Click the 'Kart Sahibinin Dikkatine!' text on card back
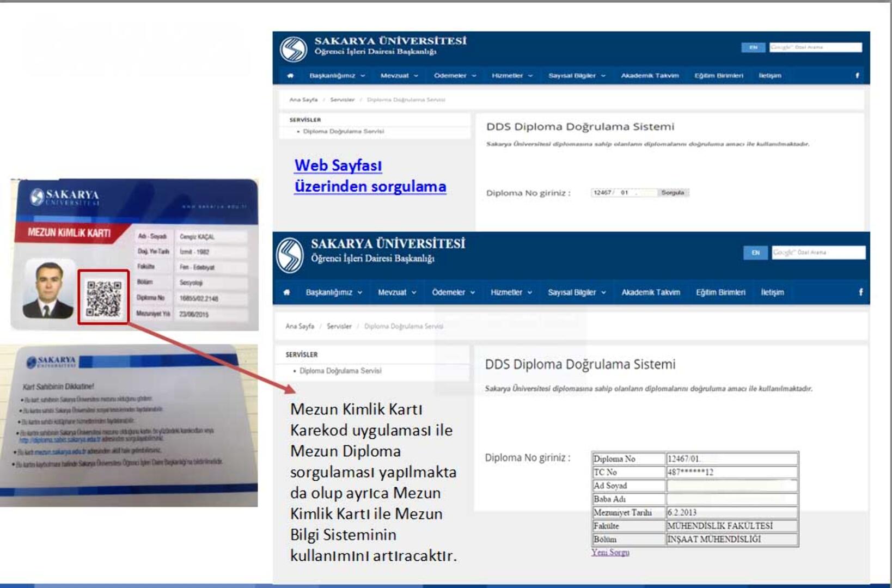The image size is (892, 588). click(x=58, y=387)
